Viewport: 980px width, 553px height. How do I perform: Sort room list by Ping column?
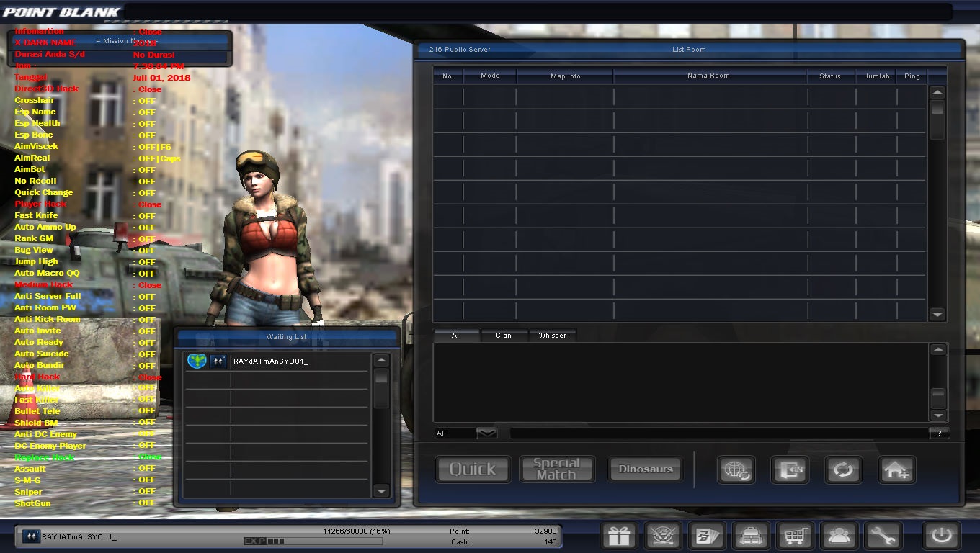[912, 76]
